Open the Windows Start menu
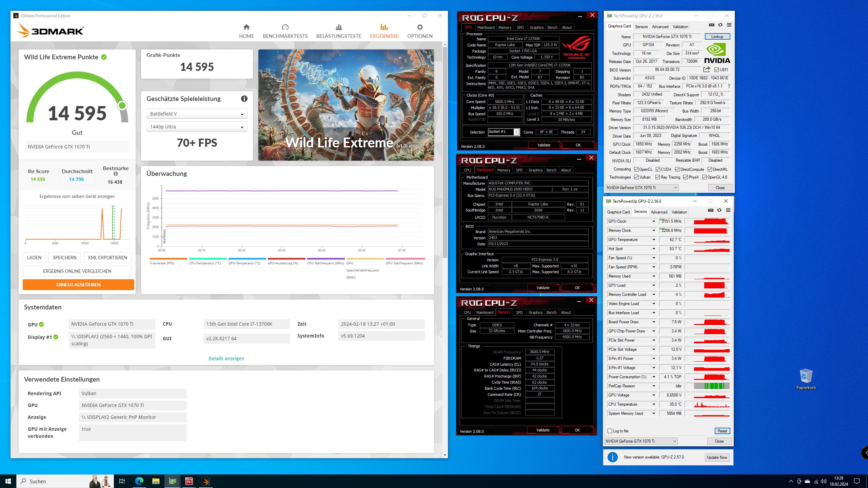 [x=8, y=481]
